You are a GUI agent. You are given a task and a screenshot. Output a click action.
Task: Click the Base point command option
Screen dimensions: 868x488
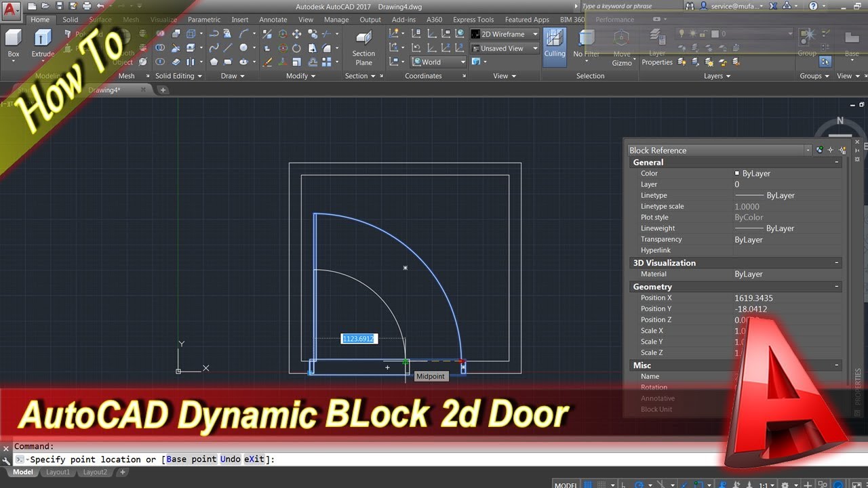point(191,460)
